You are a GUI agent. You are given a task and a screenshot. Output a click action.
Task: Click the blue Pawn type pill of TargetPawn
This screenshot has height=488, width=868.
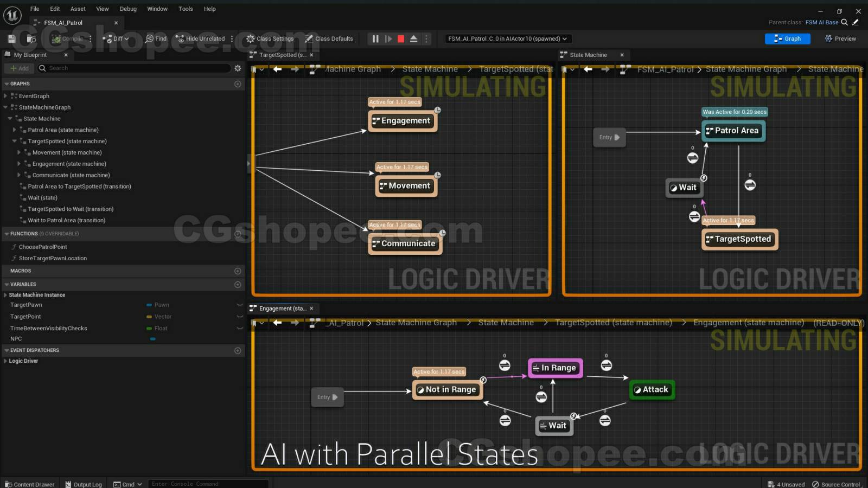click(149, 305)
